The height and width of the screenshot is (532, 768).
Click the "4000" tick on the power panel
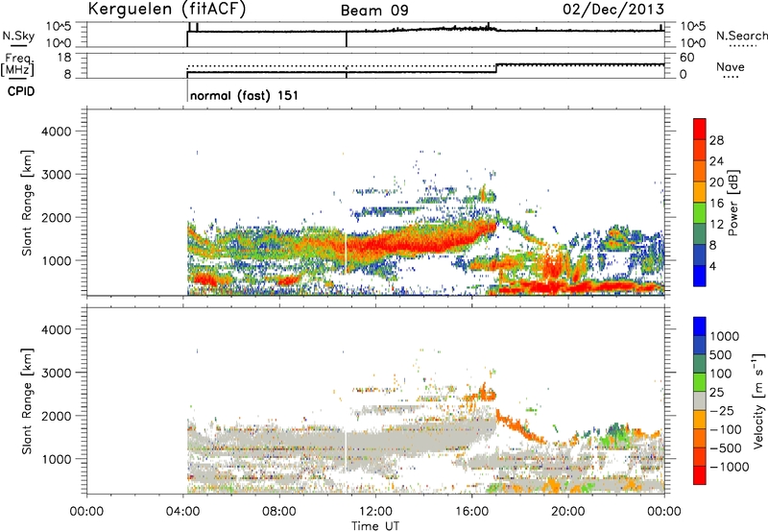[x=57, y=132]
